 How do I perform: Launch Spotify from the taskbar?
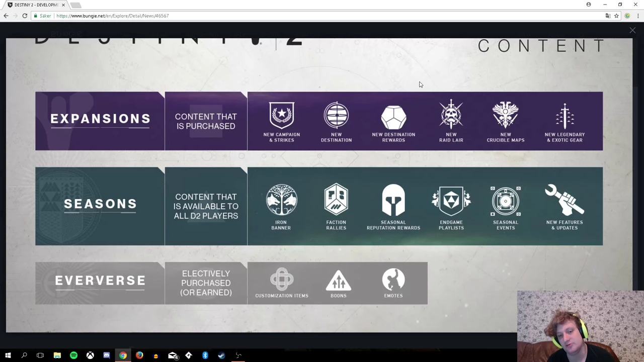click(73, 355)
